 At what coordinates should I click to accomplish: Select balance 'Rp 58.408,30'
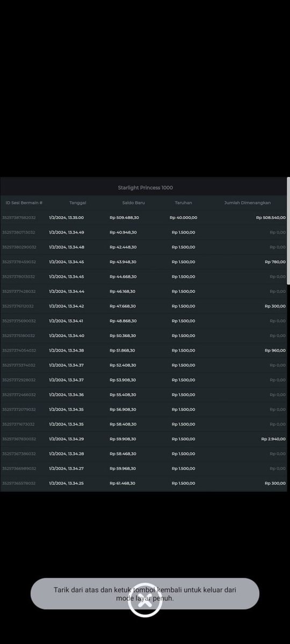pos(123,424)
